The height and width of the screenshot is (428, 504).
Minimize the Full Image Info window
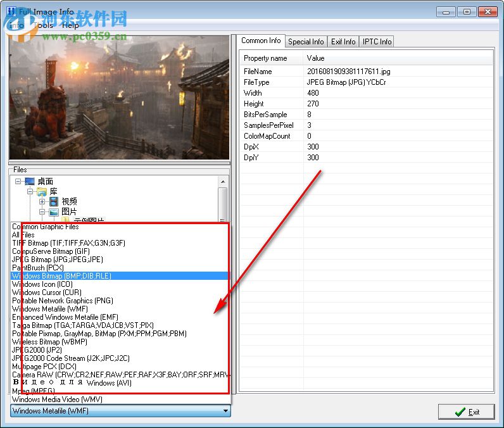[446, 12]
